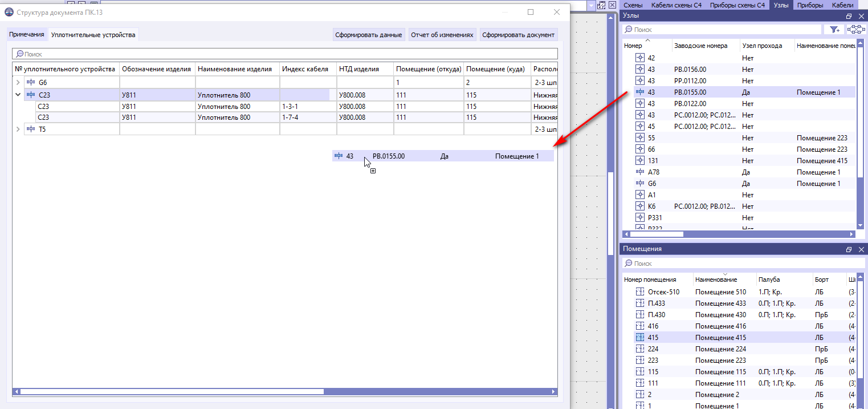Expand the Т5 group row
Image resolution: width=868 pixels, height=409 pixels.
pyautogui.click(x=17, y=128)
